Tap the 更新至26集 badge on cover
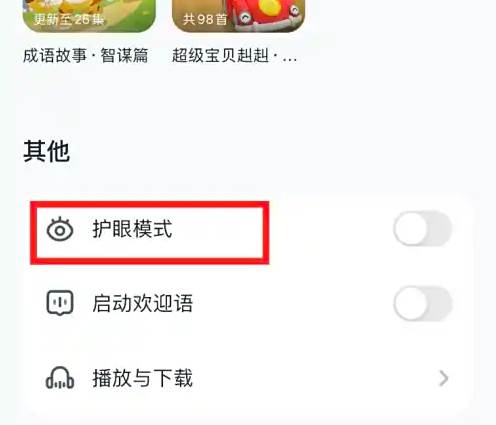 click(69, 19)
